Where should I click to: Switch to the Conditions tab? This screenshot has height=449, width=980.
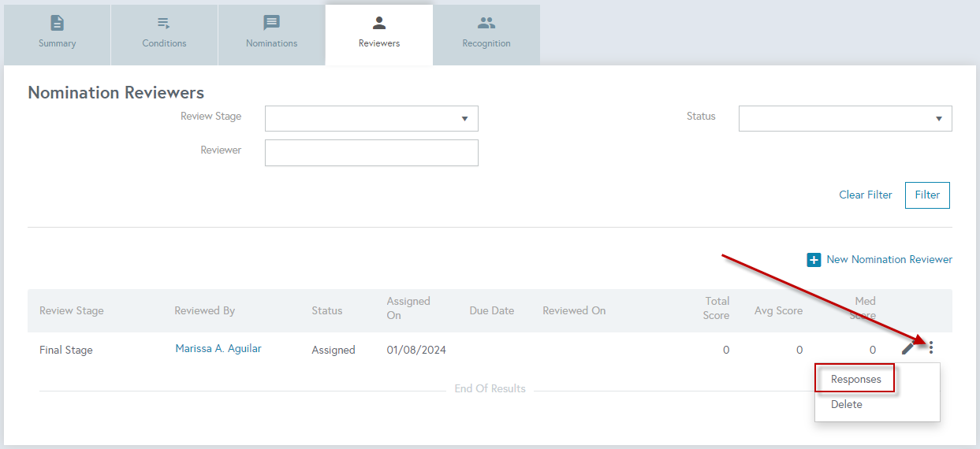[164, 35]
